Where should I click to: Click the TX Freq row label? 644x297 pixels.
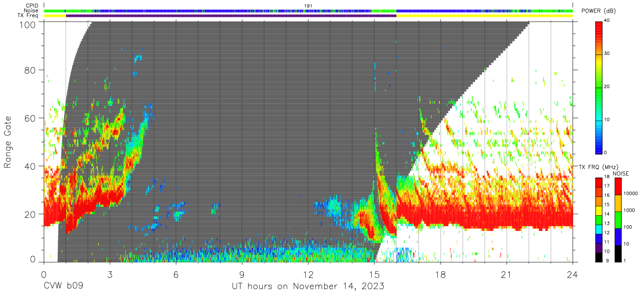point(28,16)
